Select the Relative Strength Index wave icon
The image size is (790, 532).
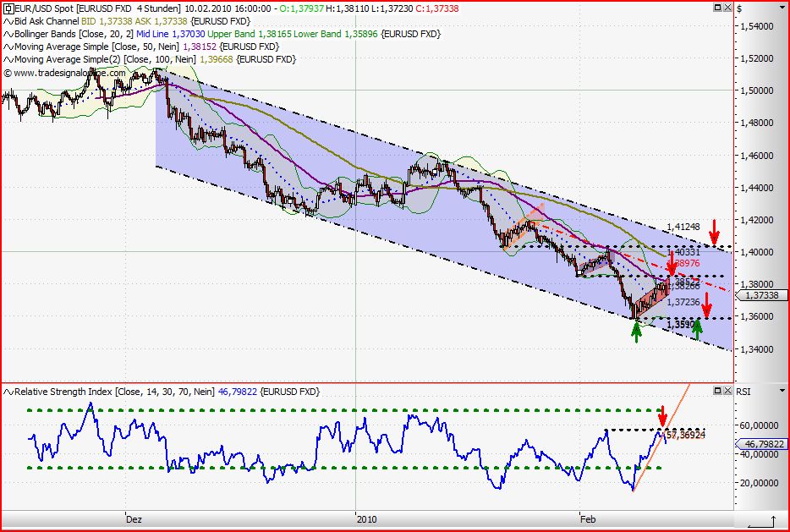click(7, 392)
